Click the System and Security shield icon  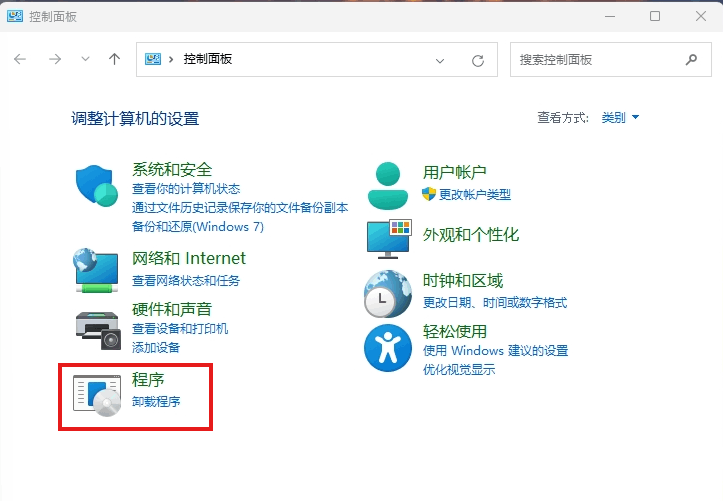pos(97,185)
